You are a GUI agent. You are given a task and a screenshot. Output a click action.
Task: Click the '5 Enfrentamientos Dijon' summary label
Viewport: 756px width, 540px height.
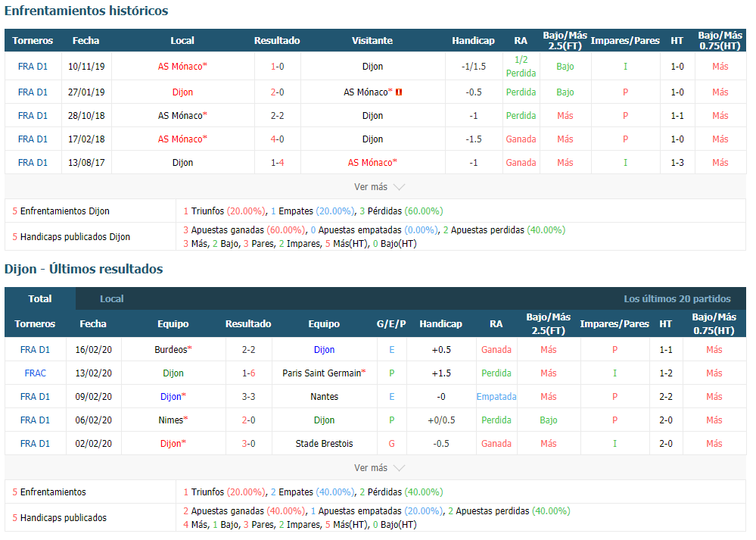(x=61, y=211)
